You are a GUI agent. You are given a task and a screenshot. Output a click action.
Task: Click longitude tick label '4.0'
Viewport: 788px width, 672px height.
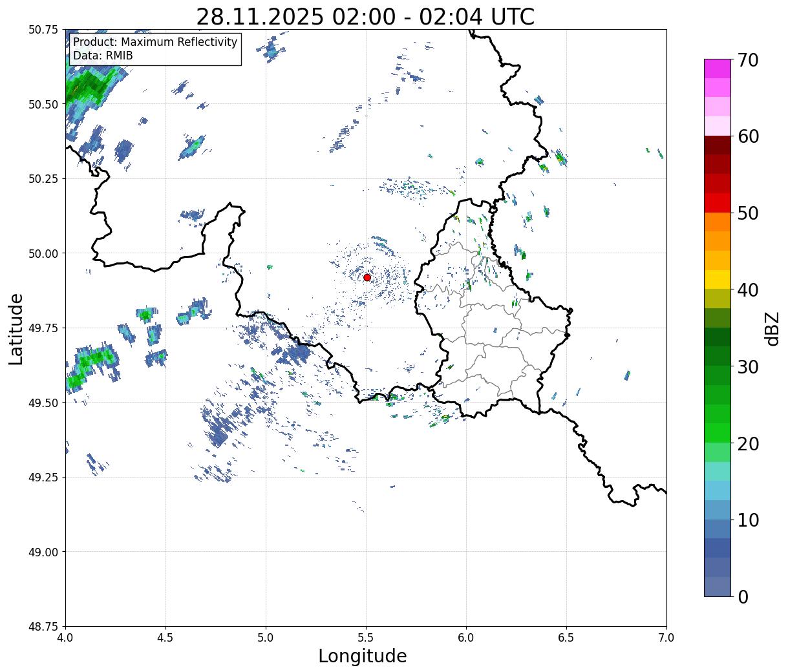(x=65, y=637)
